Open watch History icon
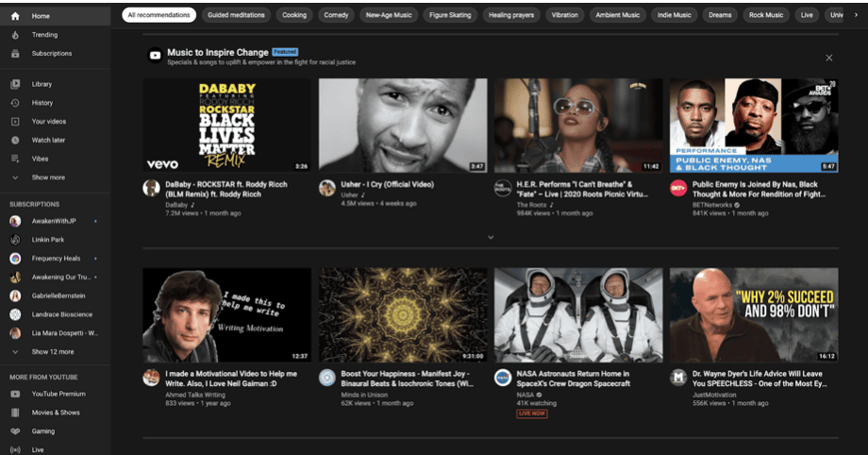Viewport: 868px width, 455px height. pos(15,103)
